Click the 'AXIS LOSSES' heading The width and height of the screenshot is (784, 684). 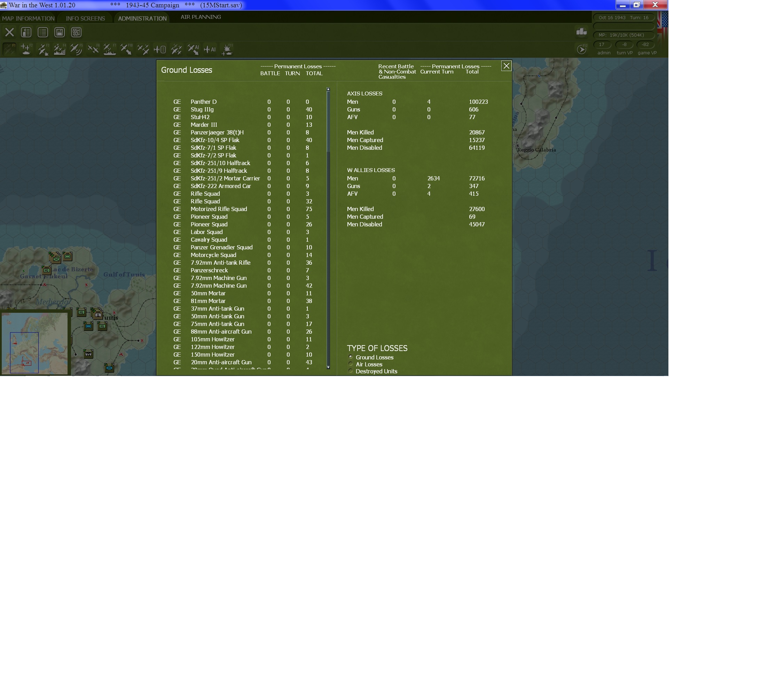[x=364, y=94]
